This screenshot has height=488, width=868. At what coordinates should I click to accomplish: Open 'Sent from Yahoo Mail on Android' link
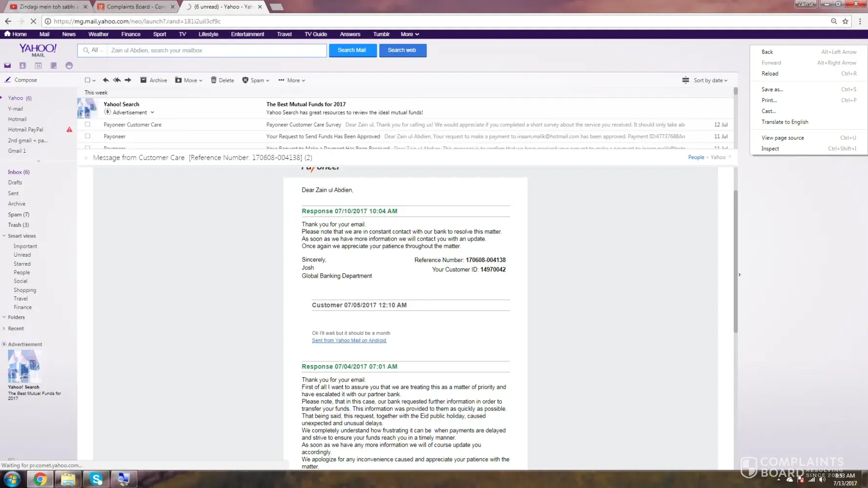(x=349, y=341)
